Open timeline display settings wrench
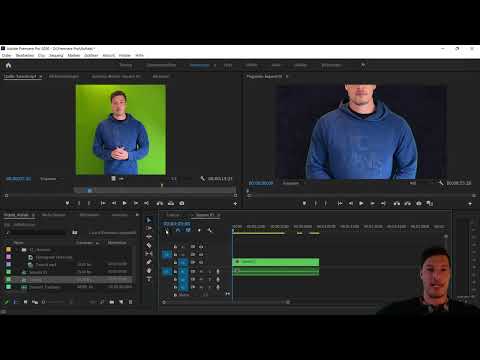480x360 pixels. 209,230
